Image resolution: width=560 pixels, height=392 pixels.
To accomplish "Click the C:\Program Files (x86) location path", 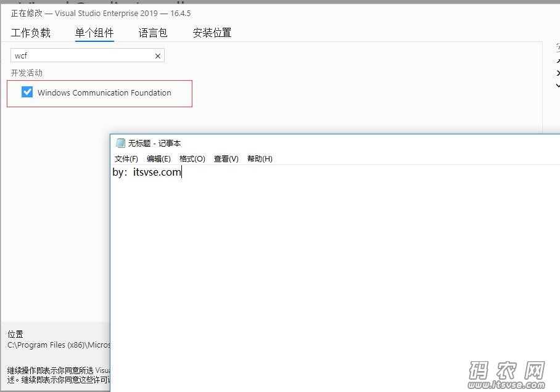I will (59, 345).
